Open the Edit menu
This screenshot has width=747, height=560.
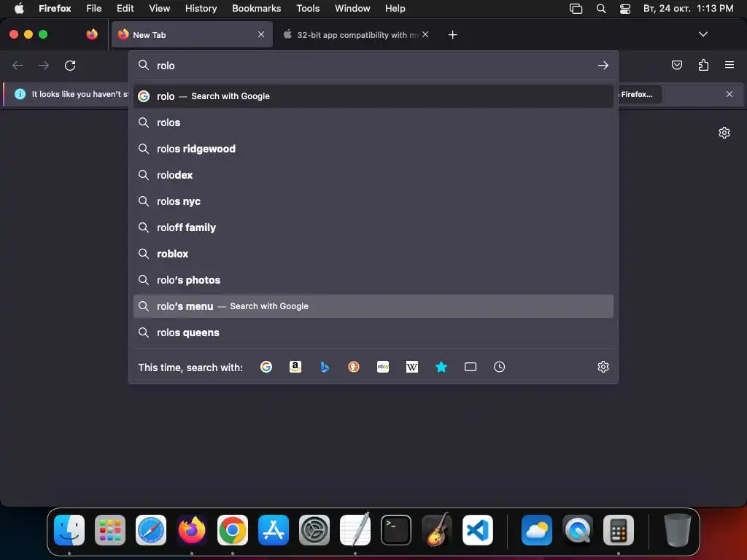[x=125, y=8]
